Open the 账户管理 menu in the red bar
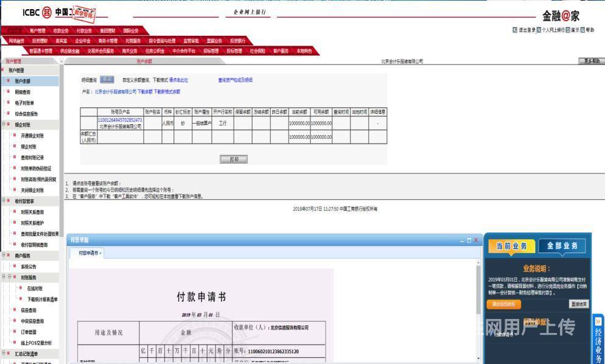This screenshot has width=605, height=364. click(x=37, y=30)
